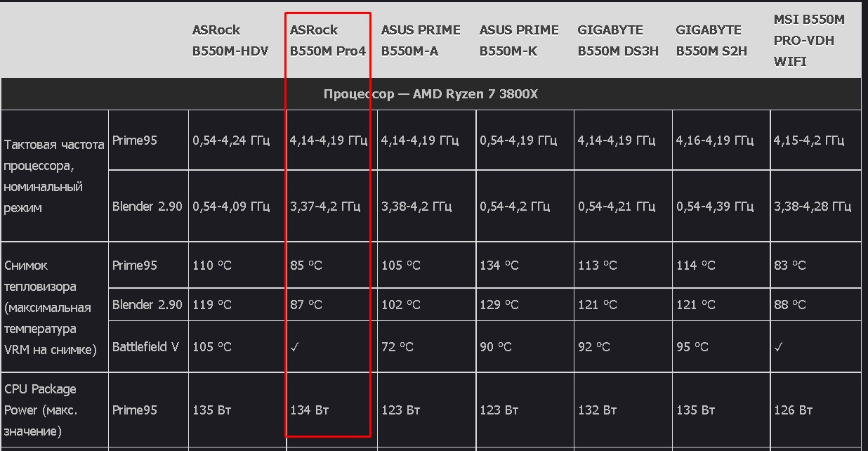Select the GIGABYTE B550M DS3H header
868x451 pixels.
617,40
